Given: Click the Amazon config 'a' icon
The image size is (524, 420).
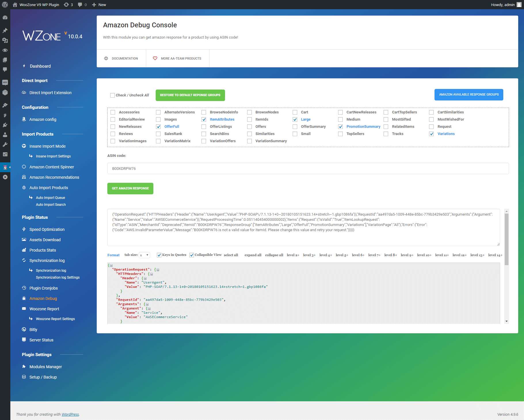Looking at the screenshot, I should [24, 119].
